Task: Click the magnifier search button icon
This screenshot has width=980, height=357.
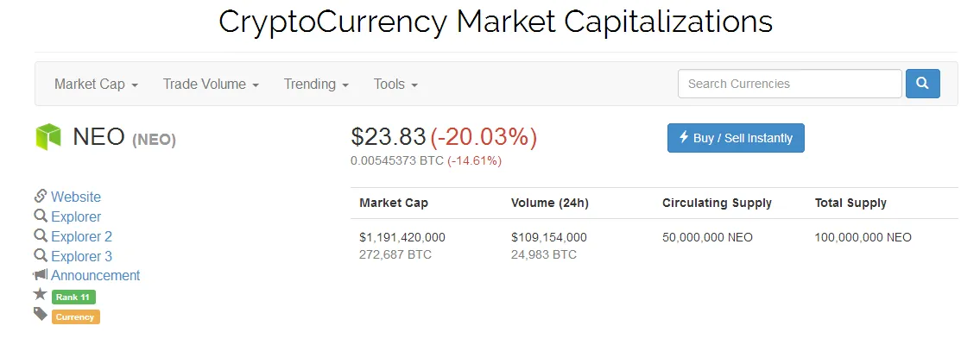Action: pos(922,84)
